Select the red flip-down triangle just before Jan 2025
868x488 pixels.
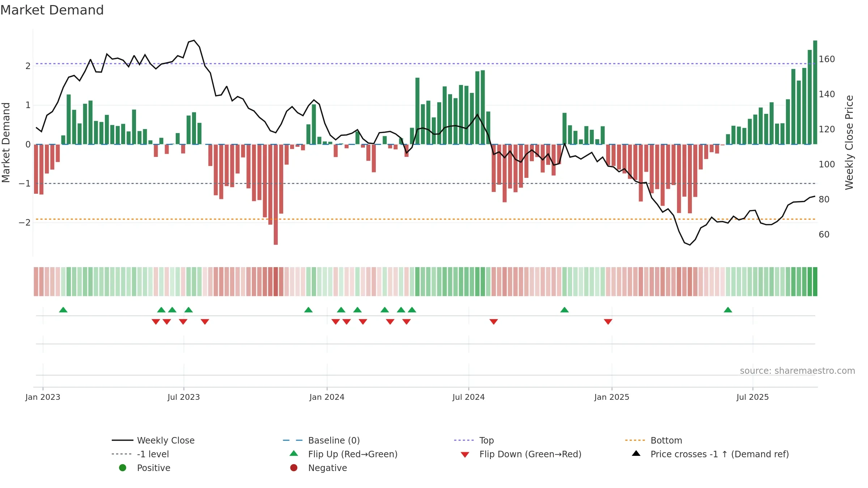tap(608, 322)
